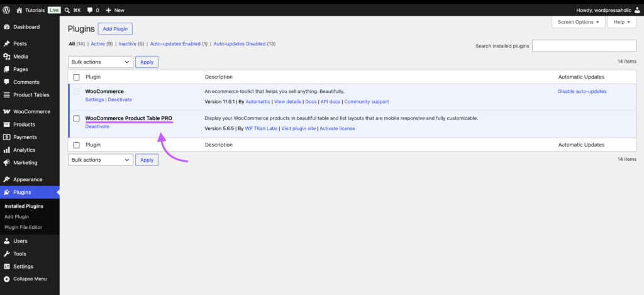Open the comments bubble icon in admin bar

tap(90, 10)
